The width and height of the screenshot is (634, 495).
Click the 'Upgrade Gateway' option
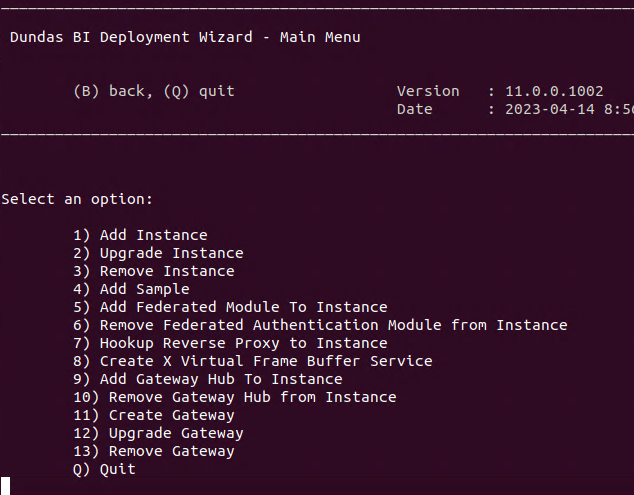[x=158, y=433]
